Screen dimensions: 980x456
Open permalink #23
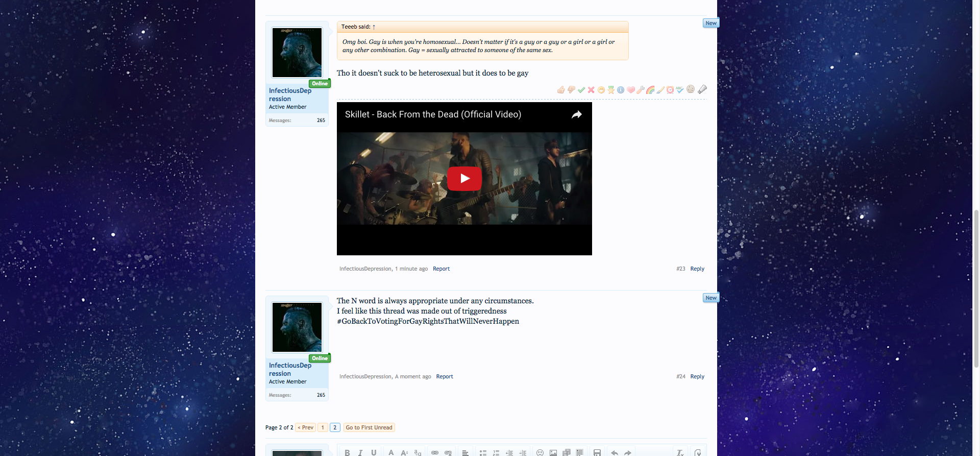click(x=681, y=269)
